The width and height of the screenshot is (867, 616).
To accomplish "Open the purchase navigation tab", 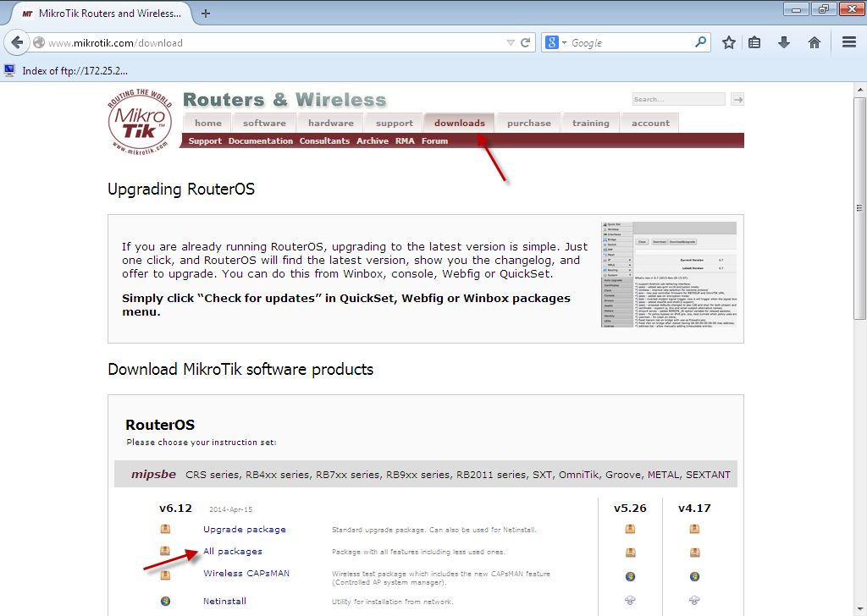I will 529,124.
